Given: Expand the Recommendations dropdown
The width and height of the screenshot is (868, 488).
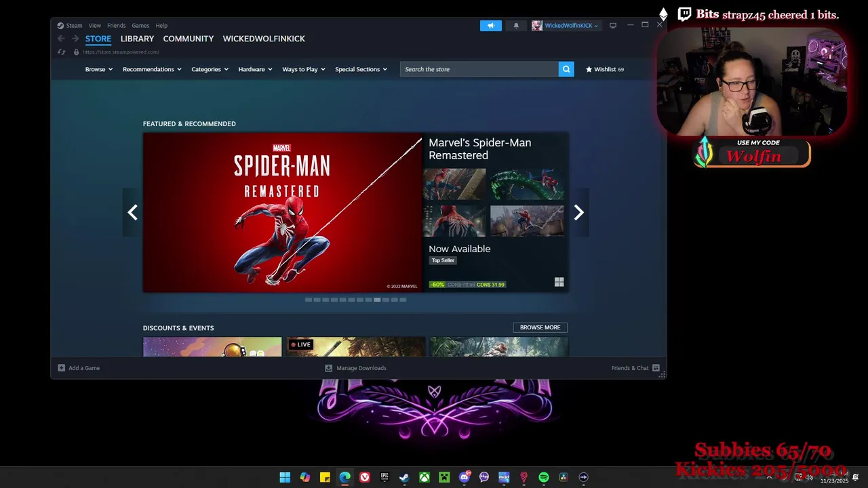Looking at the screenshot, I should coord(152,69).
